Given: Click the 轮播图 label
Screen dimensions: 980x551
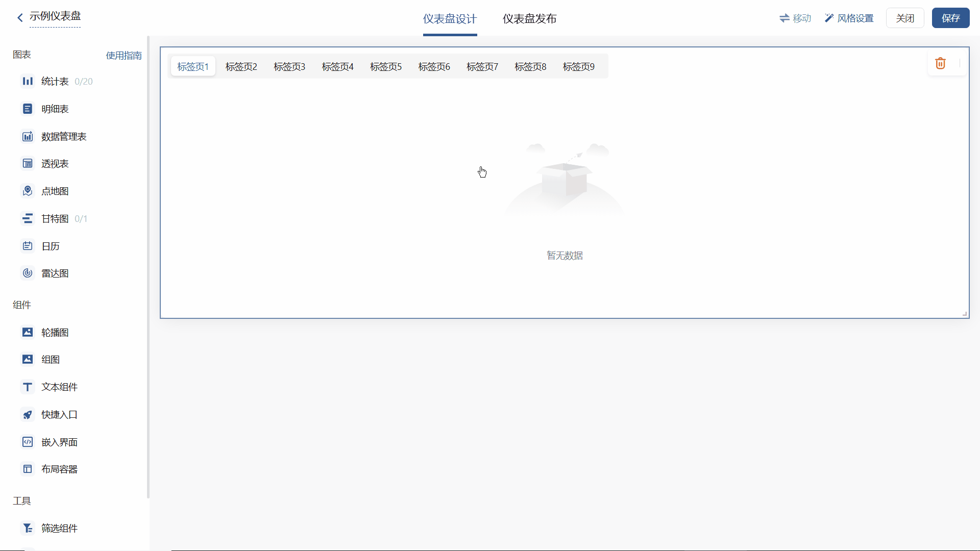Looking at the screenshot, I should click(x=55, y=332).
